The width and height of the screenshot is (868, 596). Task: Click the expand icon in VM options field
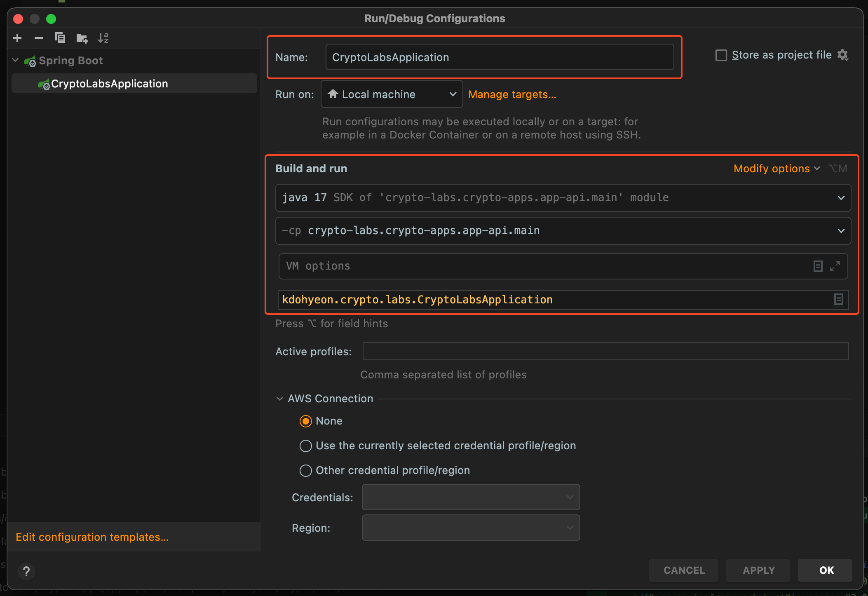click(835, 266)
